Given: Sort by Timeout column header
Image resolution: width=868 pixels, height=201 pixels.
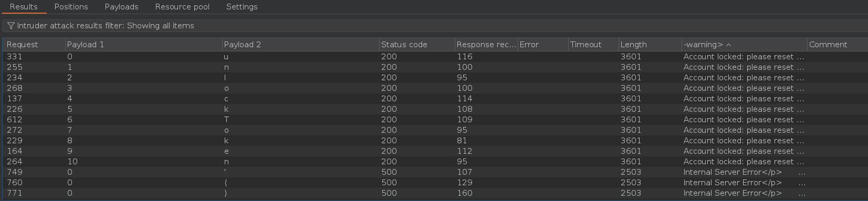Looking at the screenshot, I should (x=593, y=45).
